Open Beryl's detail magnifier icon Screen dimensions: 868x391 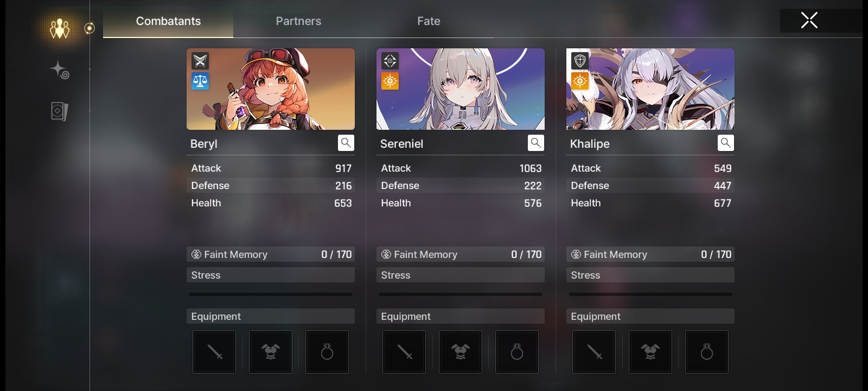click(346, 143)
